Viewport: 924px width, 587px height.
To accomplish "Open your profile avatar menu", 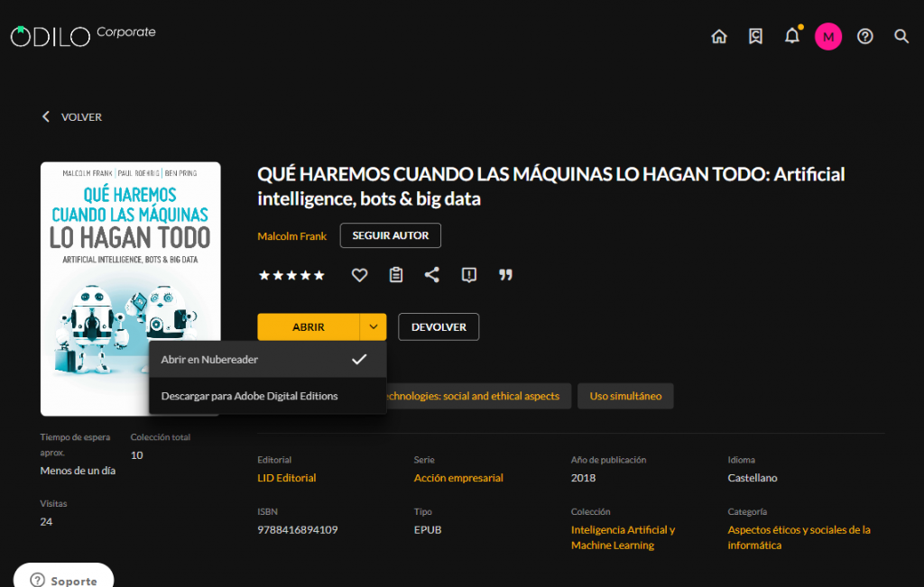I will pyautogui.click(x=828, y=36).
